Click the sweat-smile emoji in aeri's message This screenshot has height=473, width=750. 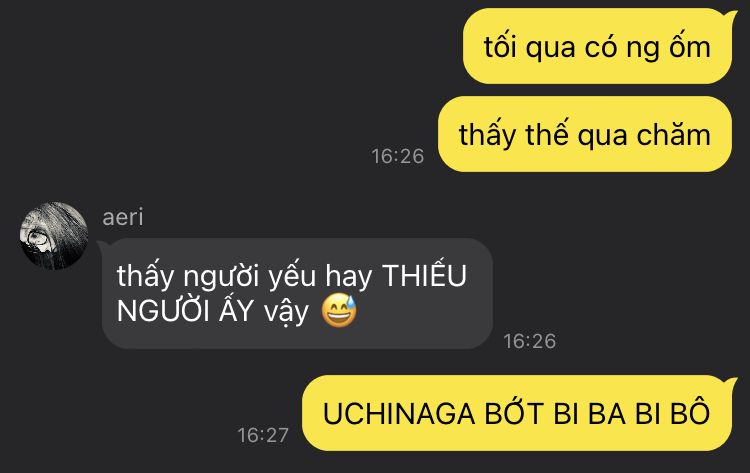339,311
